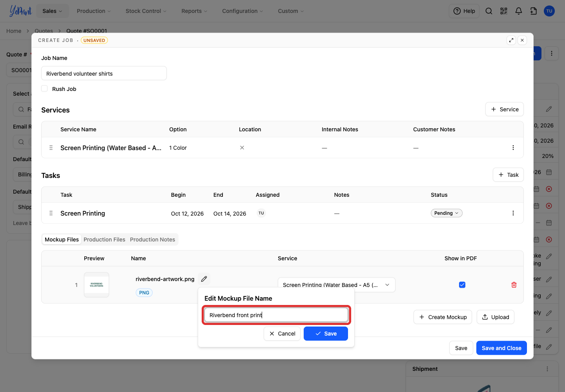
Task: Expand the Stock Control menu
Action: pos(146,11)
